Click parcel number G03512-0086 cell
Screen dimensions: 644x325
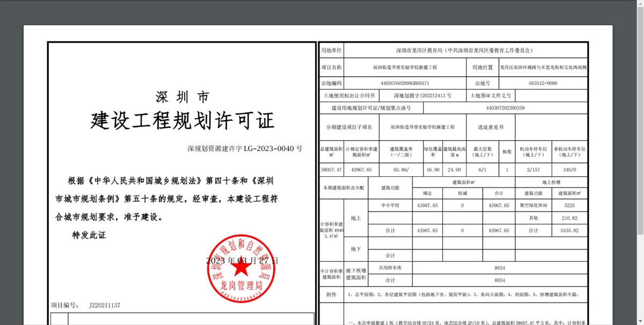pyautogui.click(x=543, y=83)
